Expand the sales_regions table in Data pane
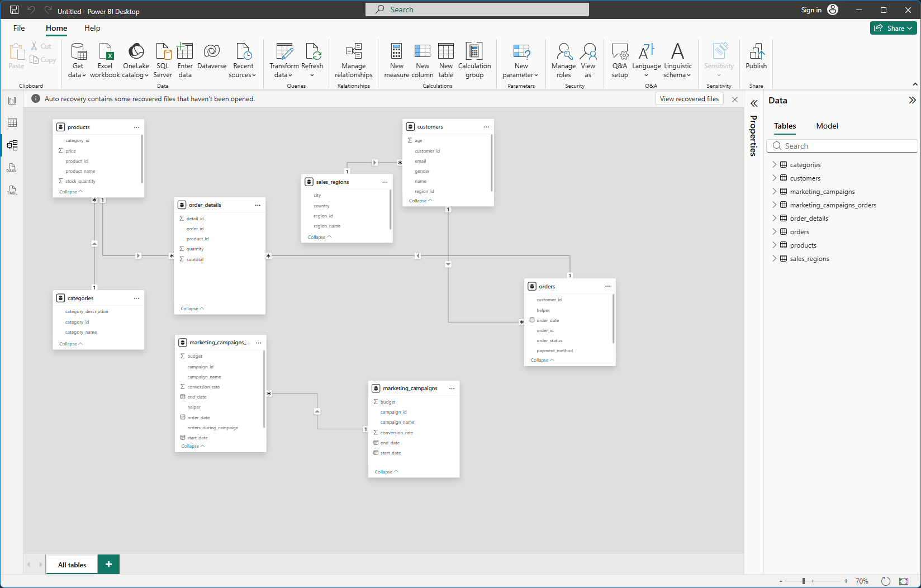921x588 pixels. click(x=775, y=258)
